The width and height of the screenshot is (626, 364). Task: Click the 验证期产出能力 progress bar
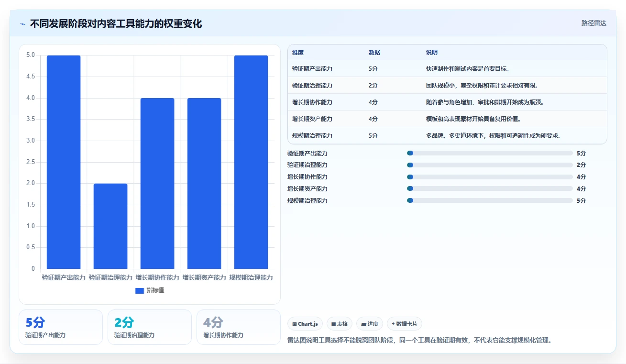[490, 153]
